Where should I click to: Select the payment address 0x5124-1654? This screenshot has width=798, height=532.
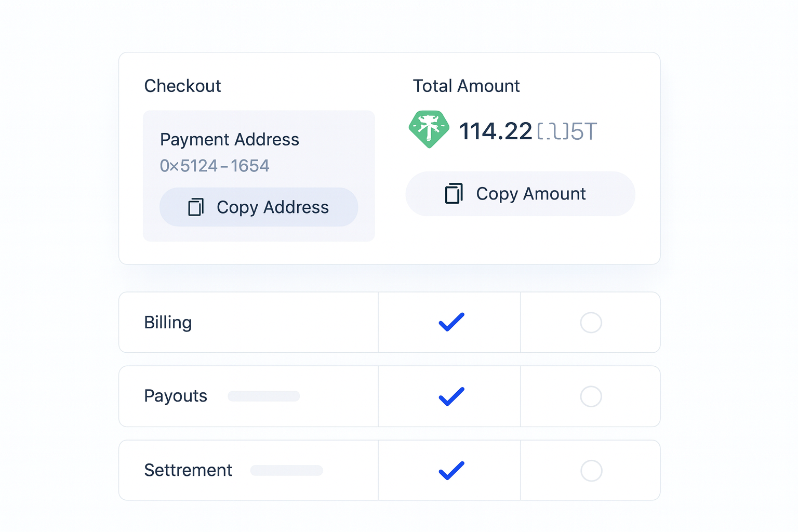tap(215, 166)
